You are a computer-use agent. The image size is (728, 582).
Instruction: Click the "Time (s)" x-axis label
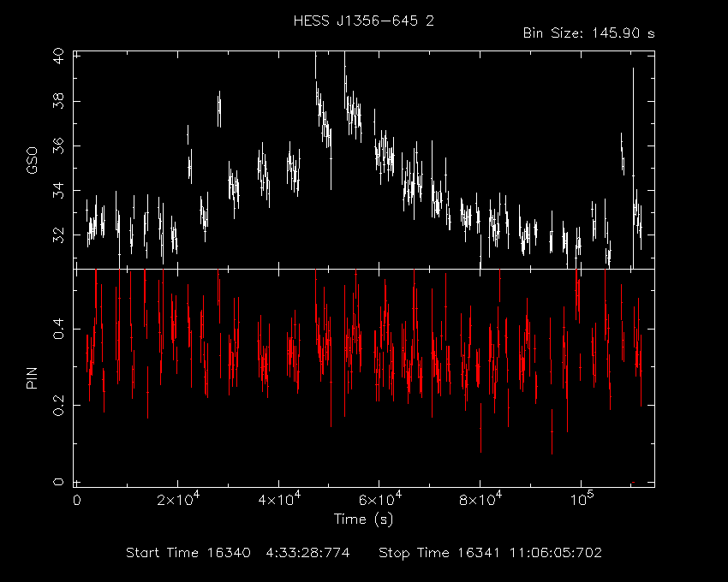[x=363, y=519]
